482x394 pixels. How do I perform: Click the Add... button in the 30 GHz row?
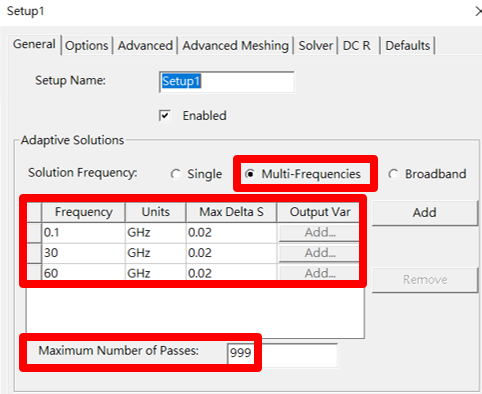click(x=319, y=253)
